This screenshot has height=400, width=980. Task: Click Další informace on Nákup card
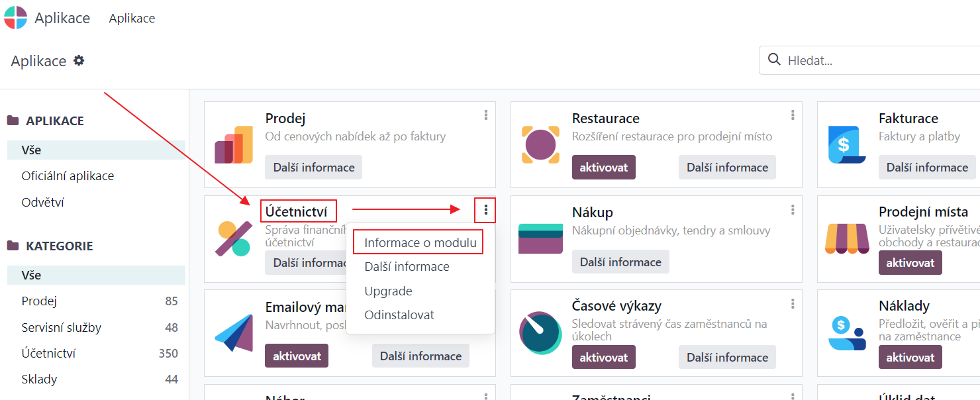click(x=620, y=262)
